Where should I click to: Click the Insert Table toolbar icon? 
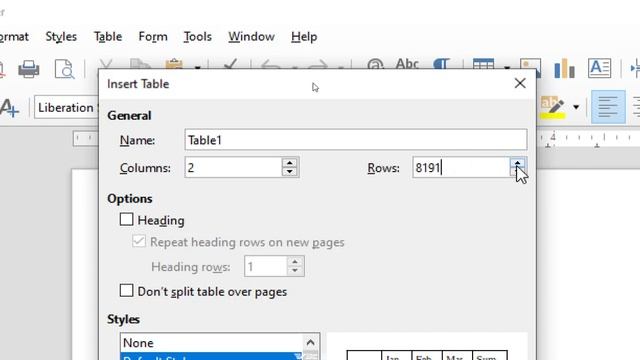click(483, 65)
